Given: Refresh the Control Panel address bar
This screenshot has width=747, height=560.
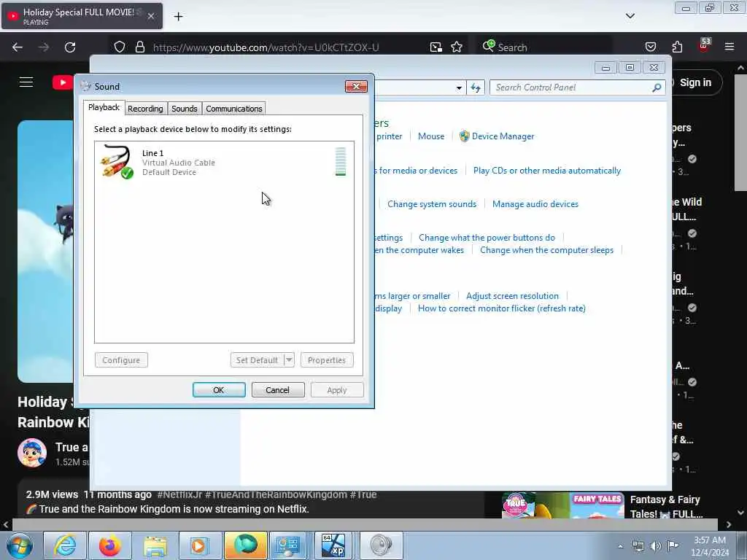Looking at the screenshot, I should pos(476,87).
